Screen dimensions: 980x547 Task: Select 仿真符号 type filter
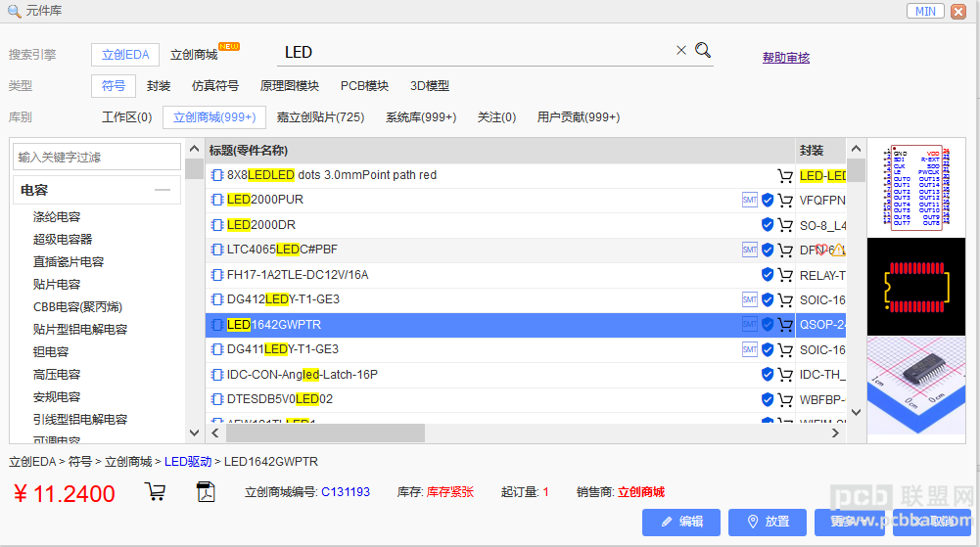215,86
